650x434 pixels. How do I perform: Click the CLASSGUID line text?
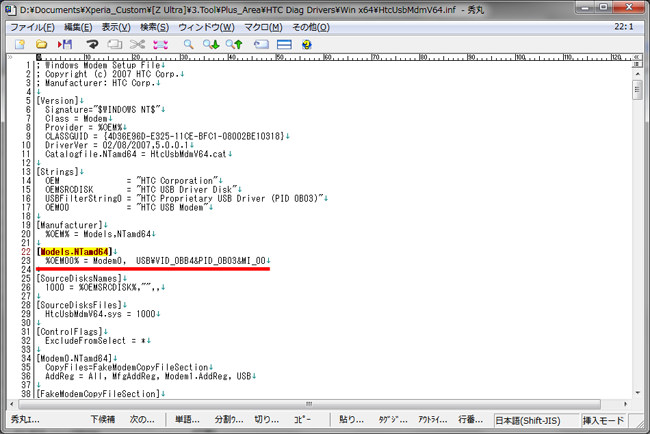(x=165, y=136)
